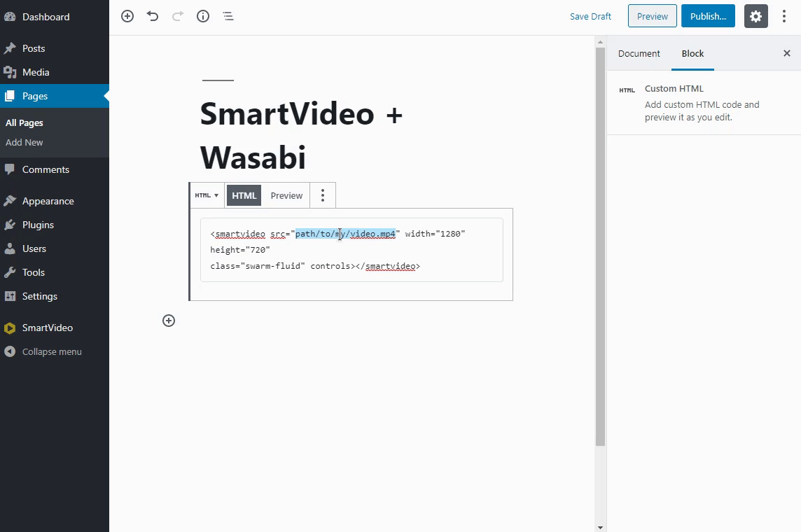This screenshot has width=801, height=532.
Task: Close the settings sidebar panel
Action: (x=787, y=53)
